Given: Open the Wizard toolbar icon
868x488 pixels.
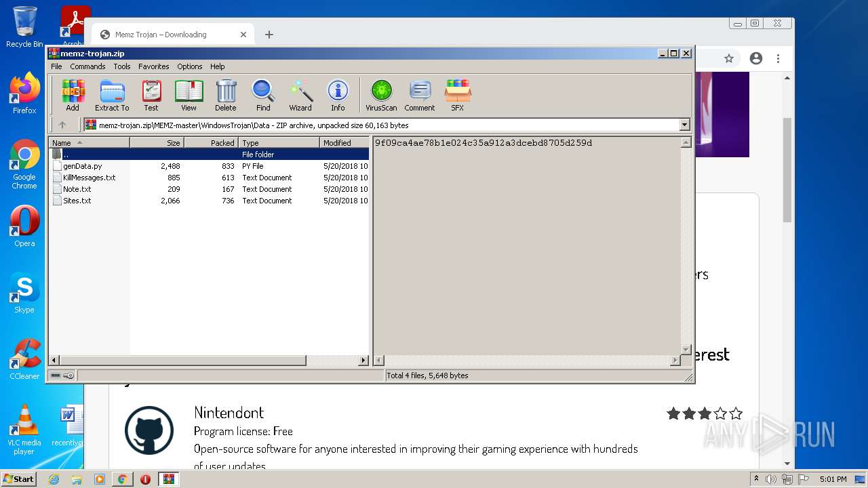Looking at the screenshot, I should pos(300,96).
